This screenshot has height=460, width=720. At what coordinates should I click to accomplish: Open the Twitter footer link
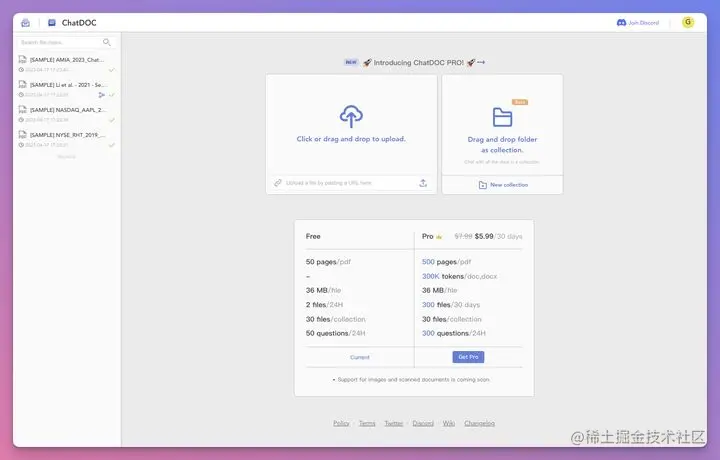pyautogui.click(x=394, y=423)
